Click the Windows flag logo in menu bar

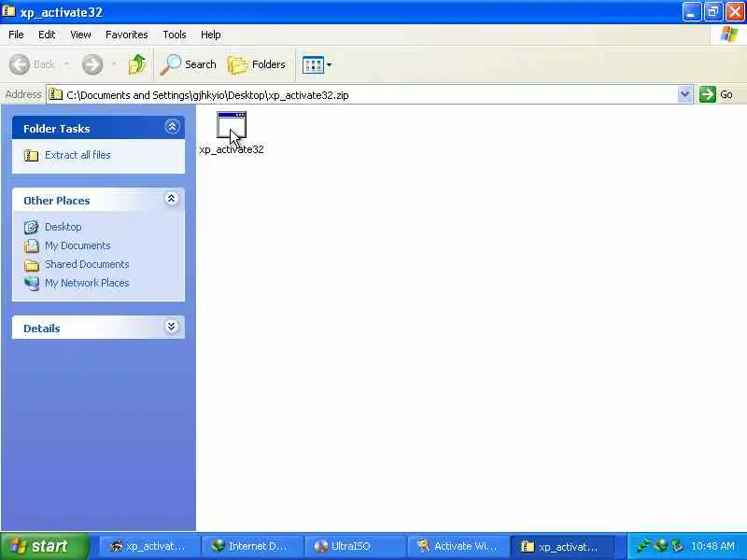coord(729,35)
